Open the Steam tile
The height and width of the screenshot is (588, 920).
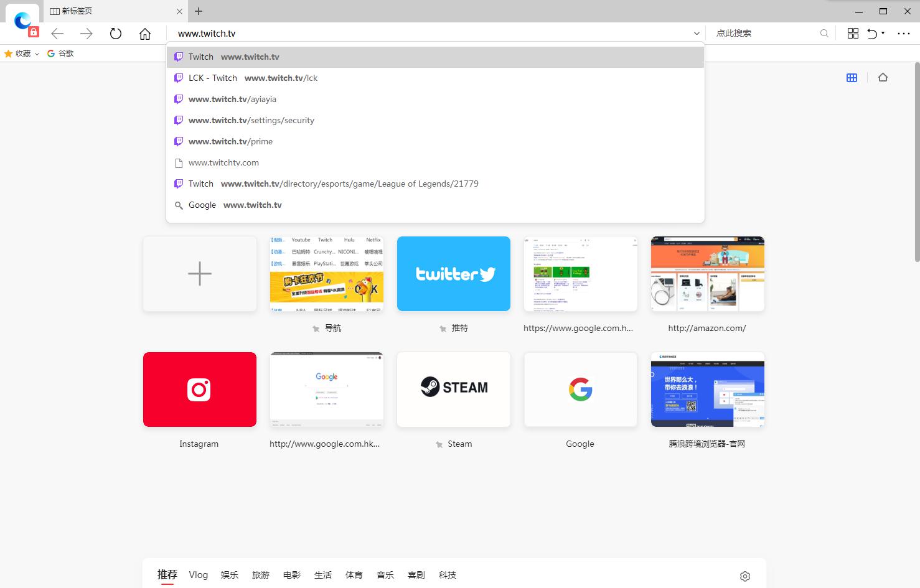tap(454, 390)
